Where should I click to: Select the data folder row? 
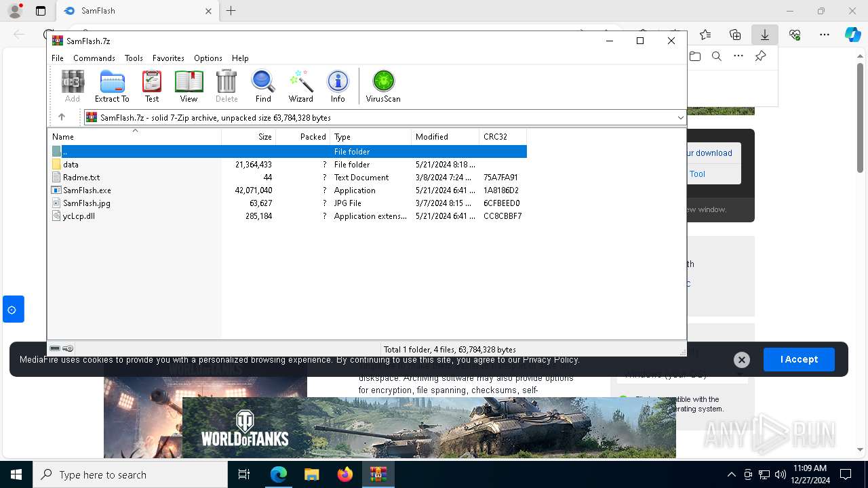click(287, 165)
